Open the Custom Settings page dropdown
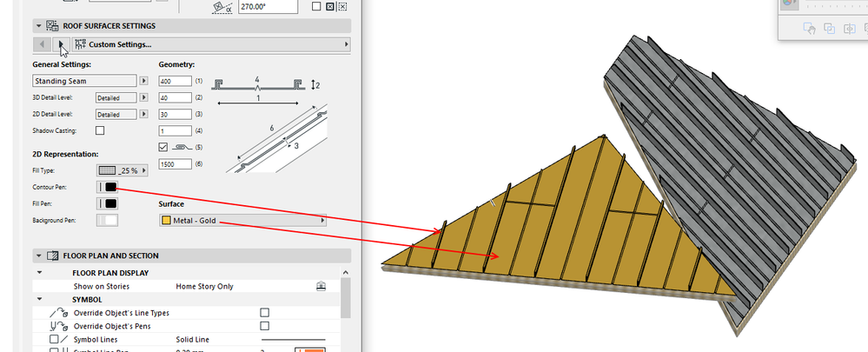 (x=211, y=44)
